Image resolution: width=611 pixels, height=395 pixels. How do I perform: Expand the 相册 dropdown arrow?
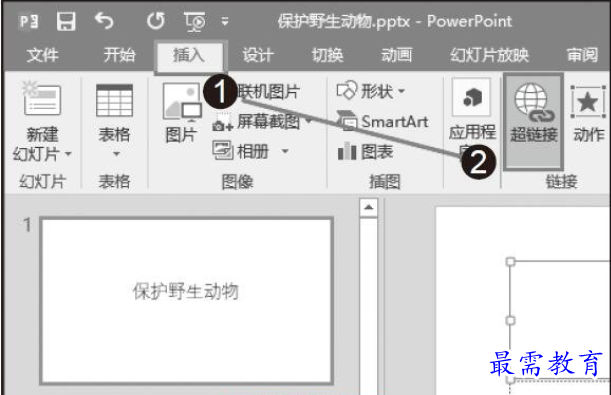point(285,151)
